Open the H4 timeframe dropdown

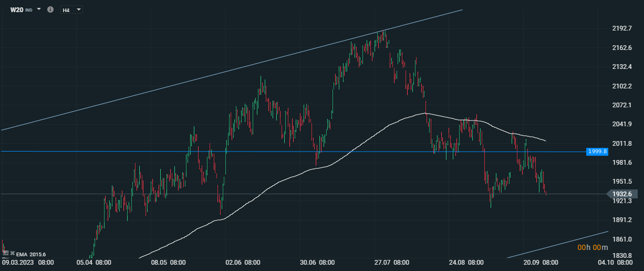point(72,9)
